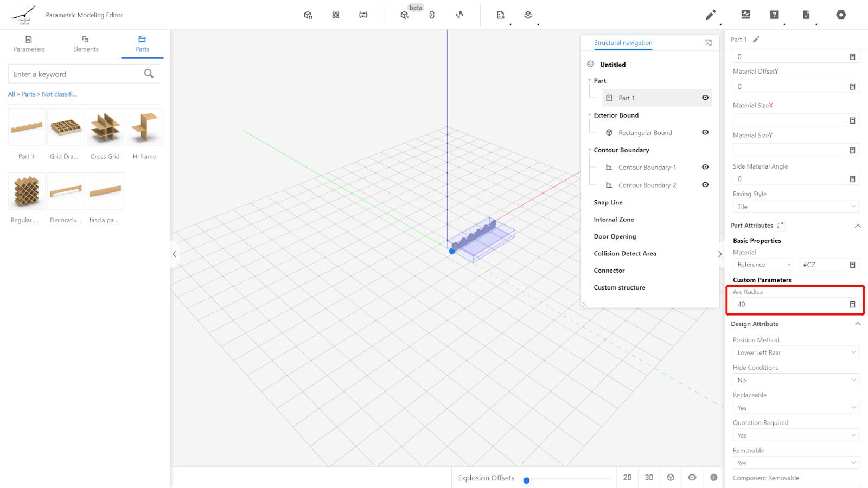The width and height of the screenshot is (868, 488).
Task: Select Connector in structural navigation
Action: (x=609, y=271)
